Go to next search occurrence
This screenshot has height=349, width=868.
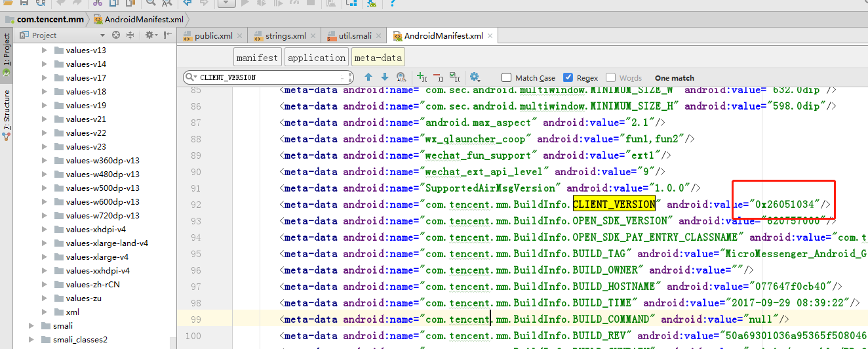click(384, 77)
